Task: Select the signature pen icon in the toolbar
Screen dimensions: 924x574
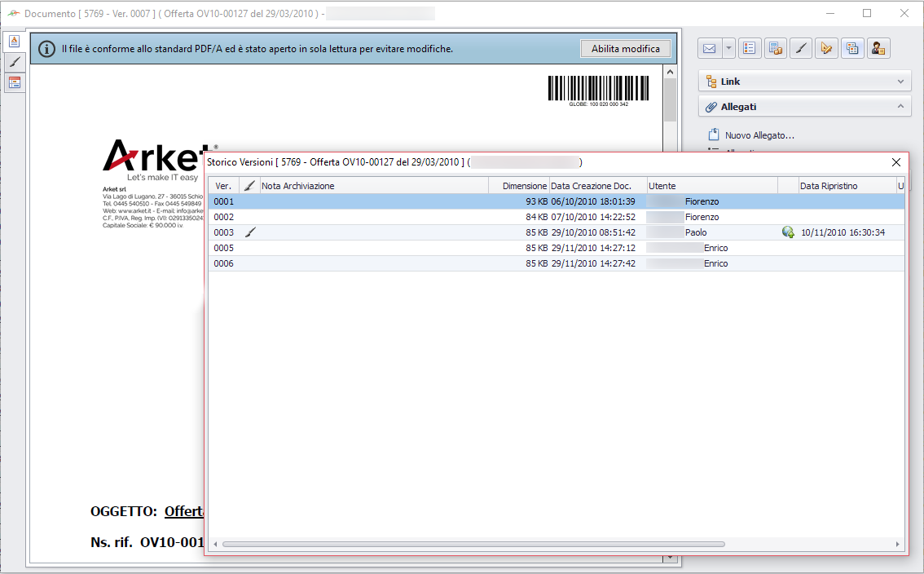Action: pyautogui.click(x=801, y=47)
